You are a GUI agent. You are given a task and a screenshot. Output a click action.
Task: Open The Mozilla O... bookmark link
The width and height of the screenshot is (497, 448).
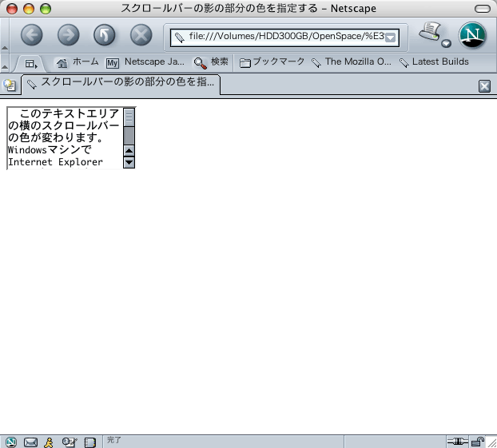351,62
